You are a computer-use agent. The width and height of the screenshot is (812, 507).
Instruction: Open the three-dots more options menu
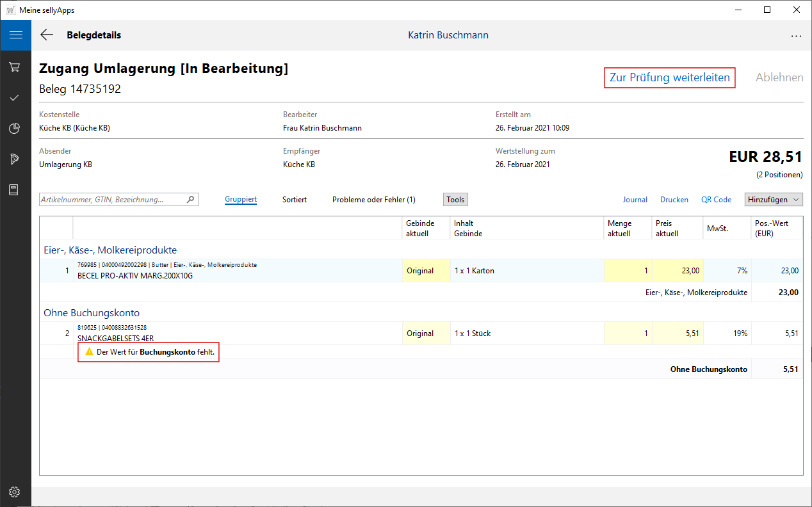[796, 36]
